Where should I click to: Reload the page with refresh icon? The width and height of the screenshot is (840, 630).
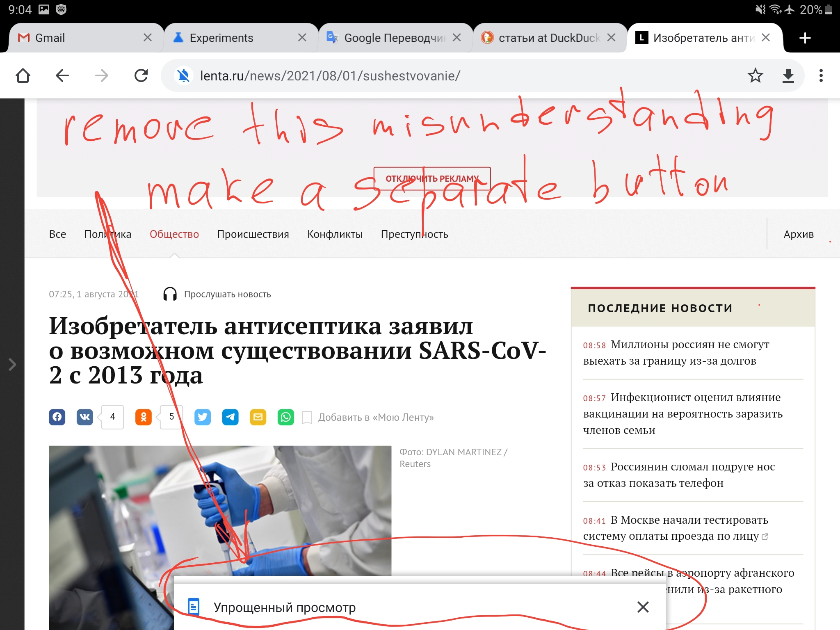coord(141,75)
